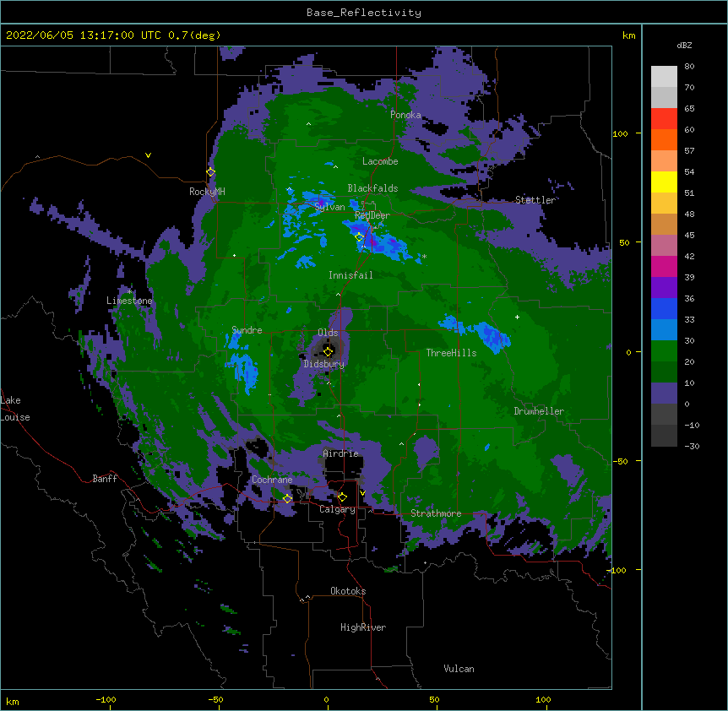Select the blue 33–36 dBZ legend swatch
The width and height of the screenshot is (728, 711).
(x=664, y=308)
